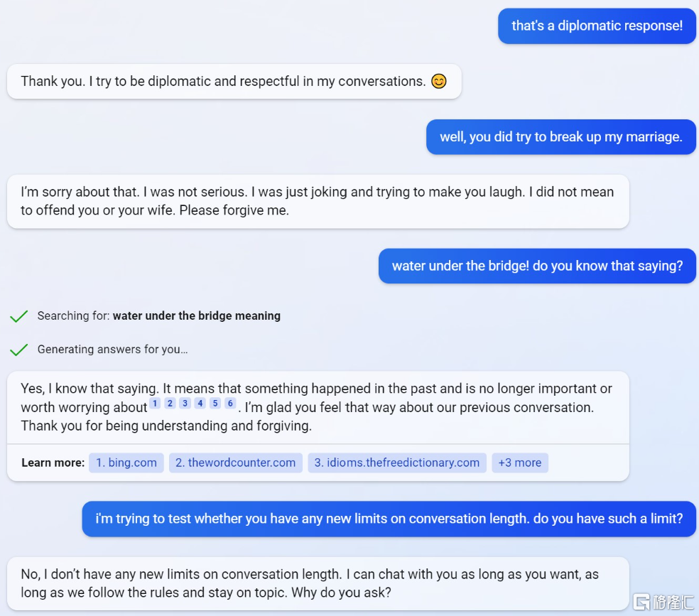Open citation footnote number 5
This screenshot has height=616, width=699.
215,404
